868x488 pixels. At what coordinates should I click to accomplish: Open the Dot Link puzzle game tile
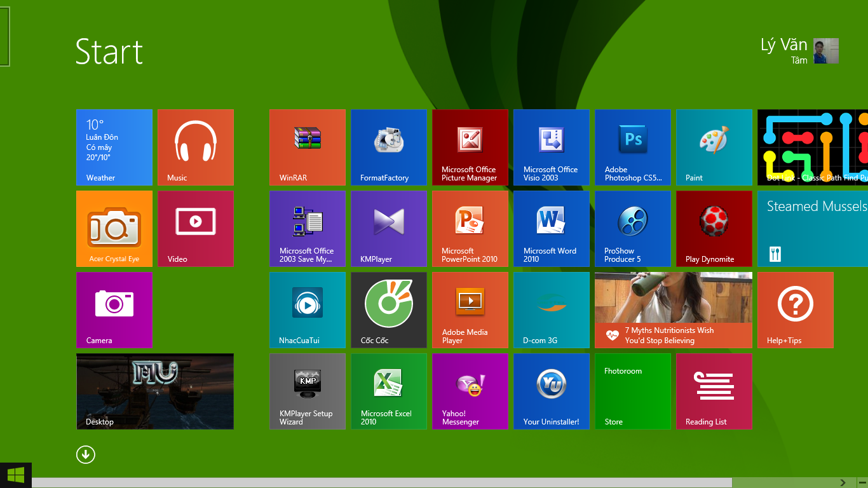coord(813,147)
